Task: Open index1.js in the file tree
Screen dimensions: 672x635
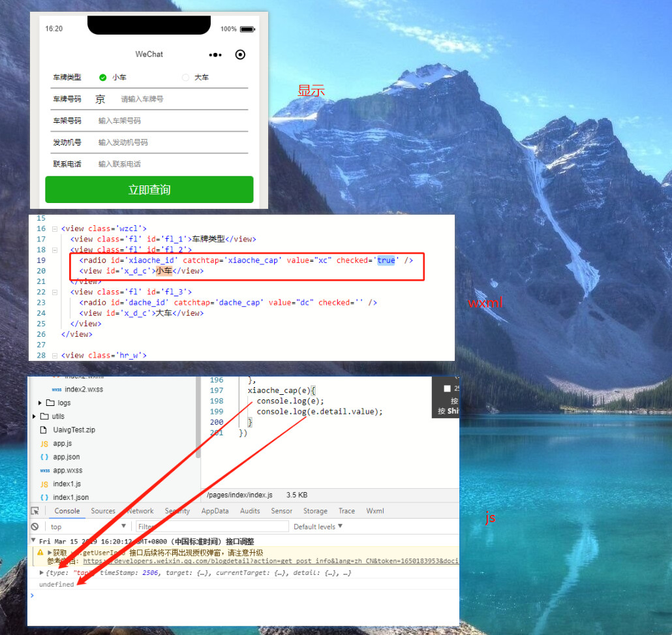Action: [x=67, y=484]
